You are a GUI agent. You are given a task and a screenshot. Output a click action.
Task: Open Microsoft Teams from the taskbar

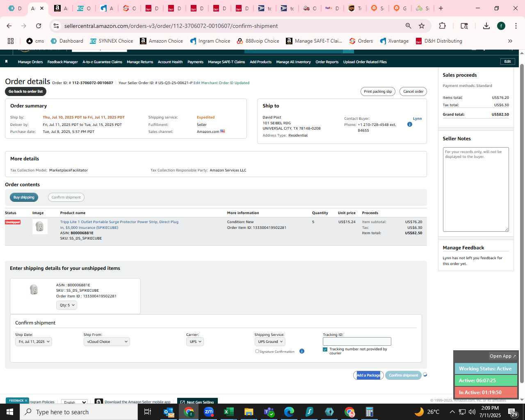pos(269,412)
